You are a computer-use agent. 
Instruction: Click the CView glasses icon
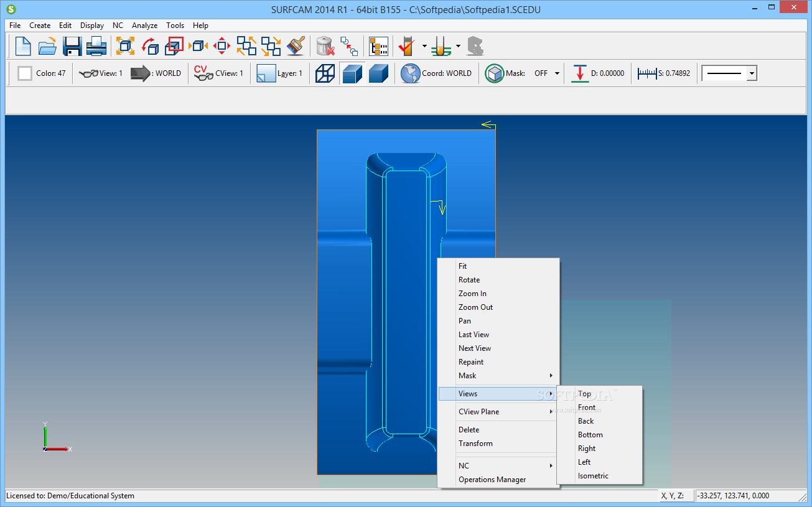(x=203, y=73)
